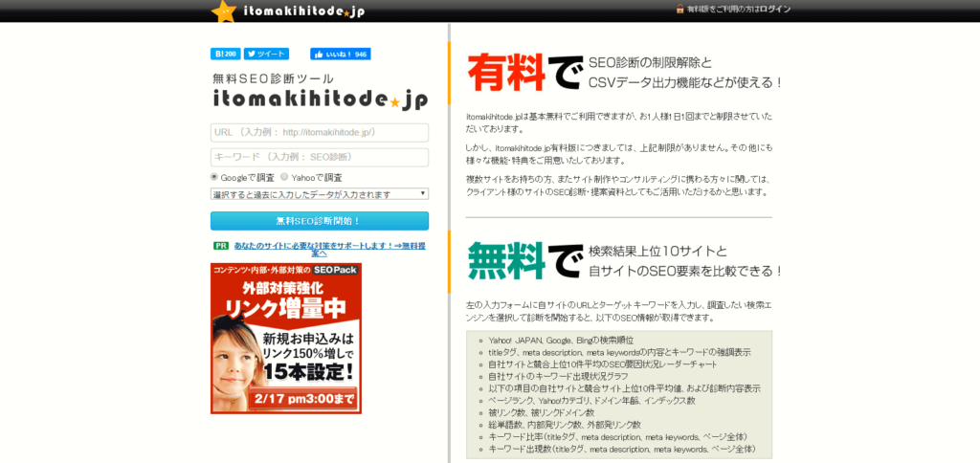Click inside the URL input field
The image size is (980, 463).
[320, 132]
